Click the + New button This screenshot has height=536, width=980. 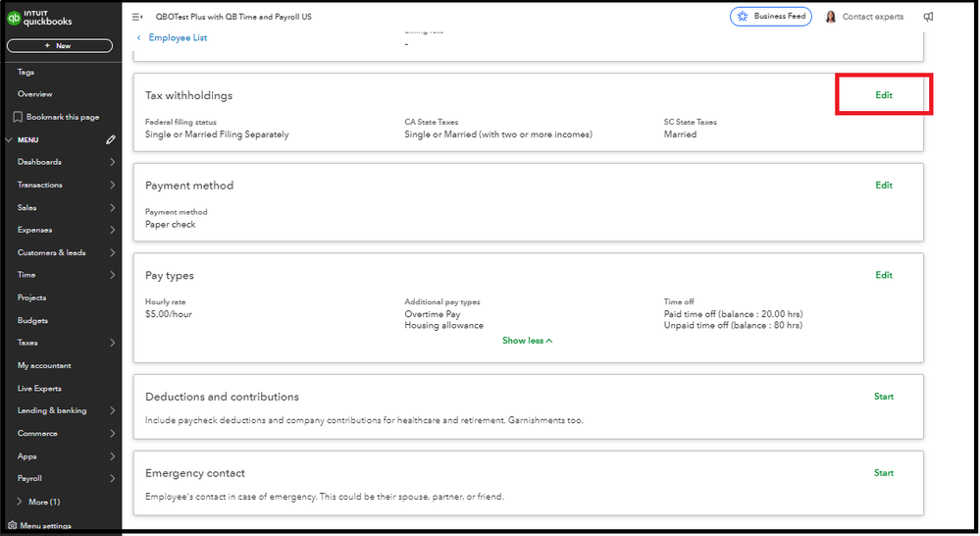tap(59, 46)
